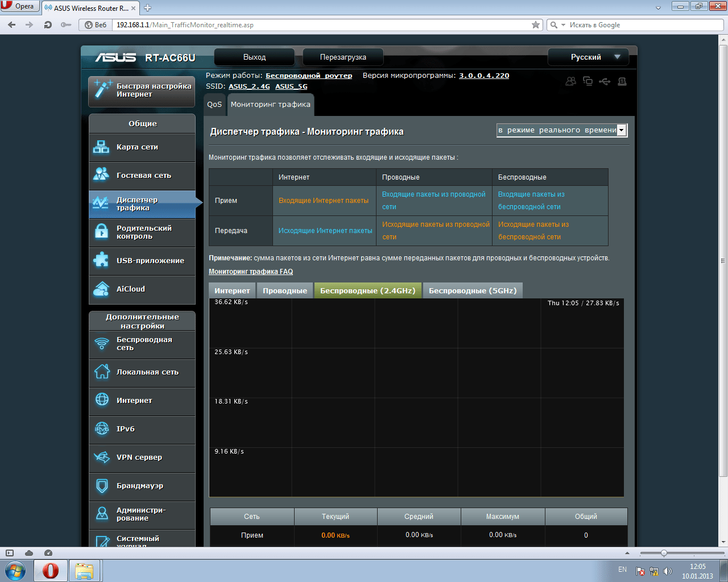The image size is (728, 582).
Task: Click the Родительский контроль lock icon
Action: 101,231
